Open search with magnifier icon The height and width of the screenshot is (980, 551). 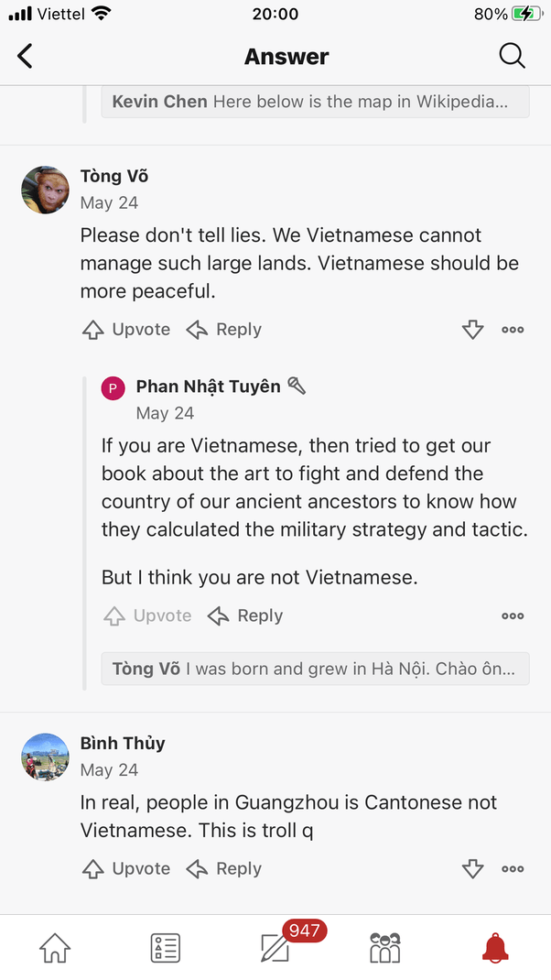coord(512,56)
